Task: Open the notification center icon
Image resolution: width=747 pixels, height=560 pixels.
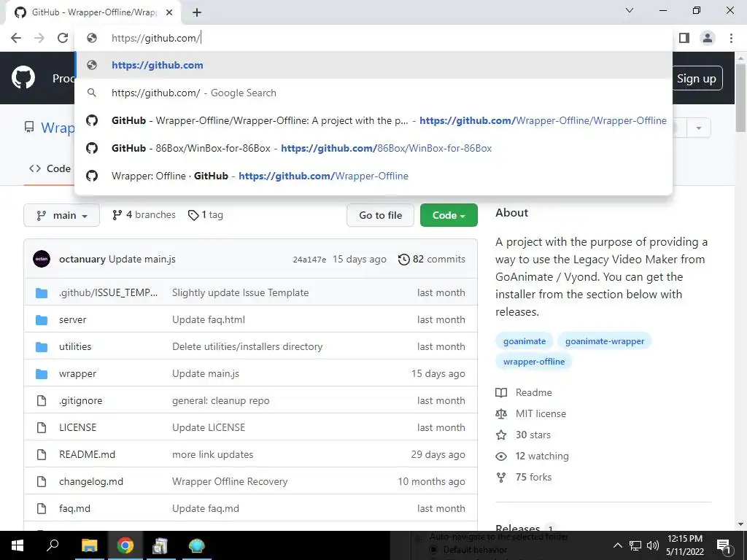Action: [x=724, y=545]
